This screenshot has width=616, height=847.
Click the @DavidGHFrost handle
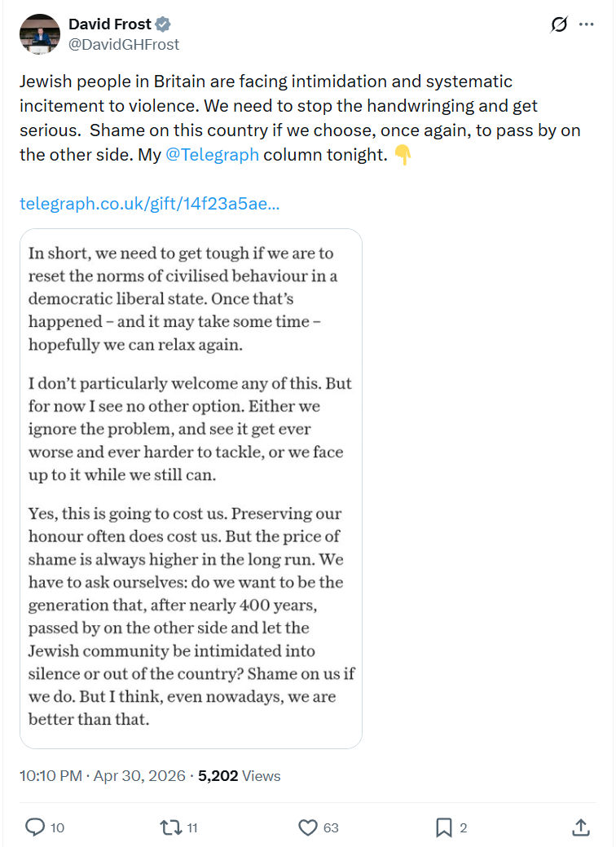[124, 44]
